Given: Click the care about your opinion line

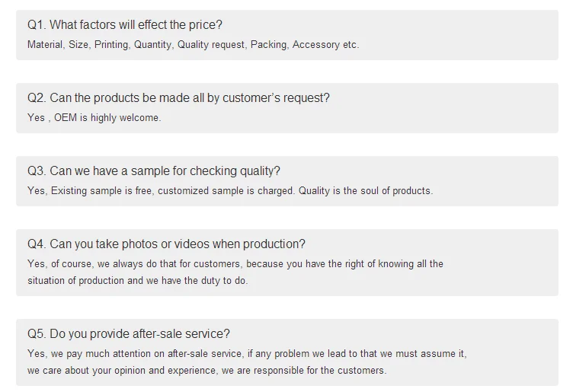Looking at the screenshot, I should [206, 371].
